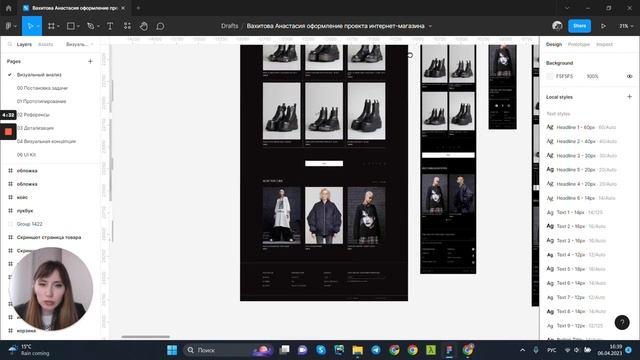
Task: Open the Resources components tool
Action: 127,26
